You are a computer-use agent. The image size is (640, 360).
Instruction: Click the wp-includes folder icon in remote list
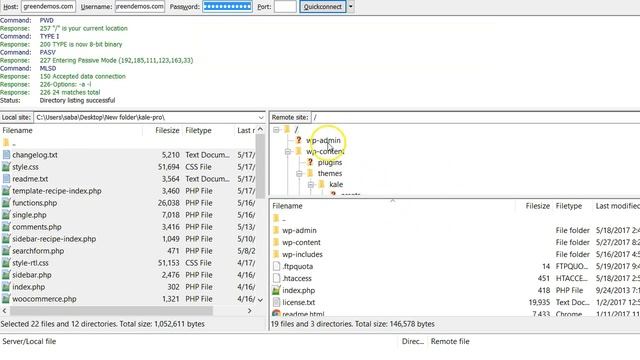(276, 254)
